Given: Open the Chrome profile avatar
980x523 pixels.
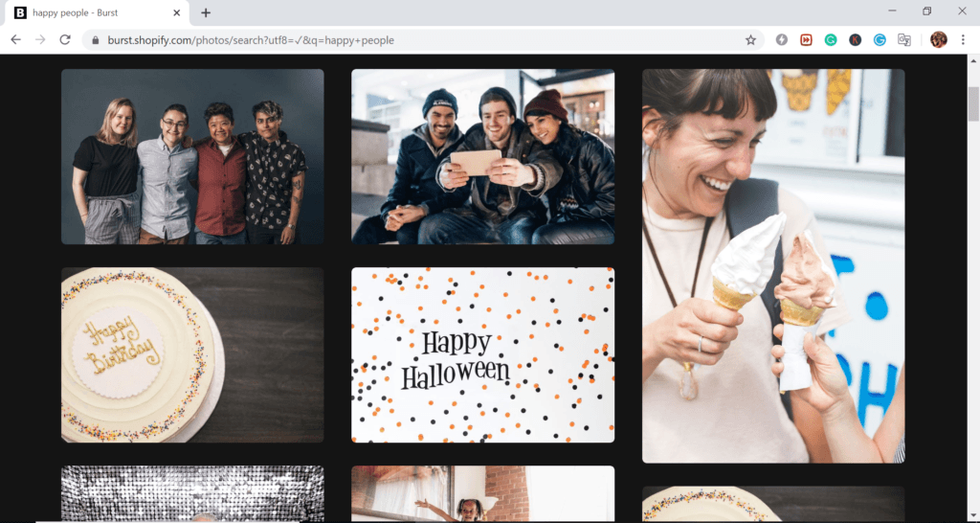Looking at the screenshot, I should [x=938, y=40].
